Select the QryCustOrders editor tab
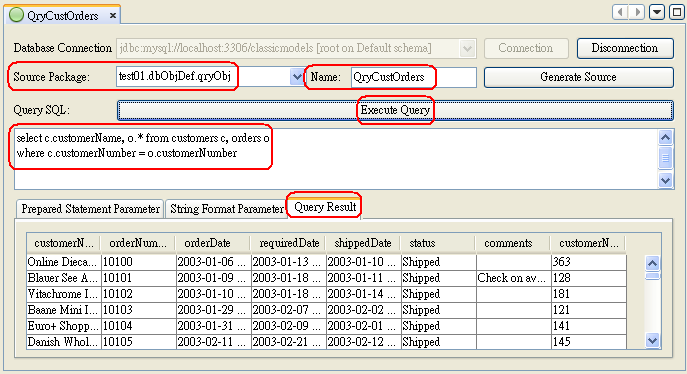This screenshot has width=687, height=374. (x=63, y=15)
